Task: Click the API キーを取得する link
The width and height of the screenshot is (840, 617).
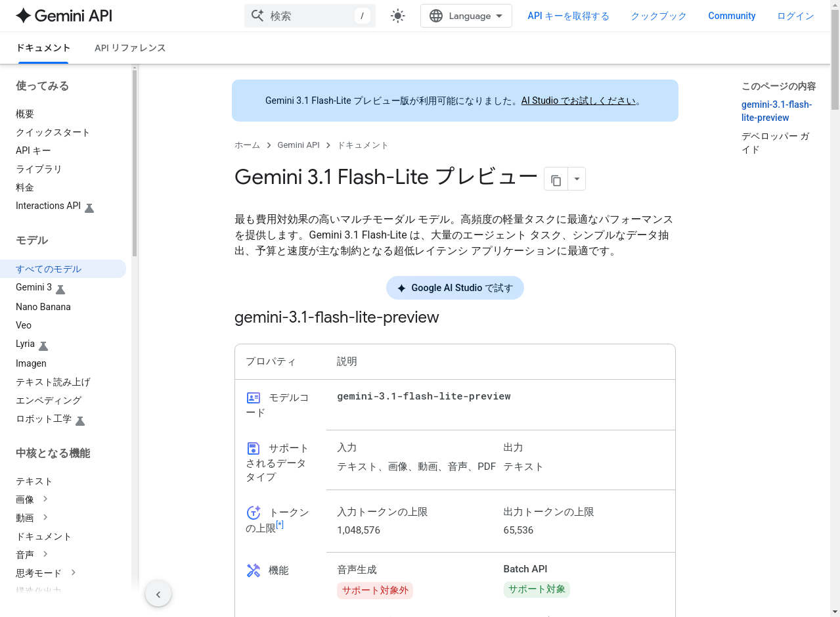Action: (568, 15)
